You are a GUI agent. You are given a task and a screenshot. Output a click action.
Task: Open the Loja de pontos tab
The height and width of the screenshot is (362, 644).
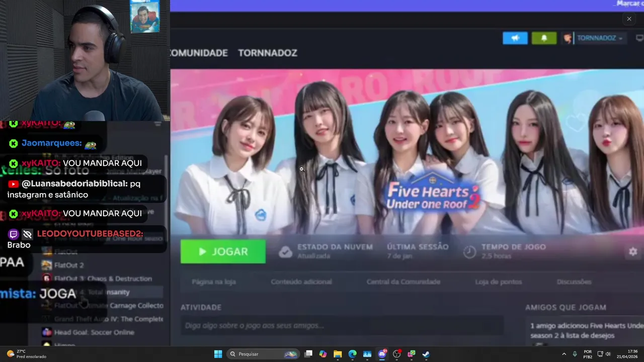(x=498, y=282)
